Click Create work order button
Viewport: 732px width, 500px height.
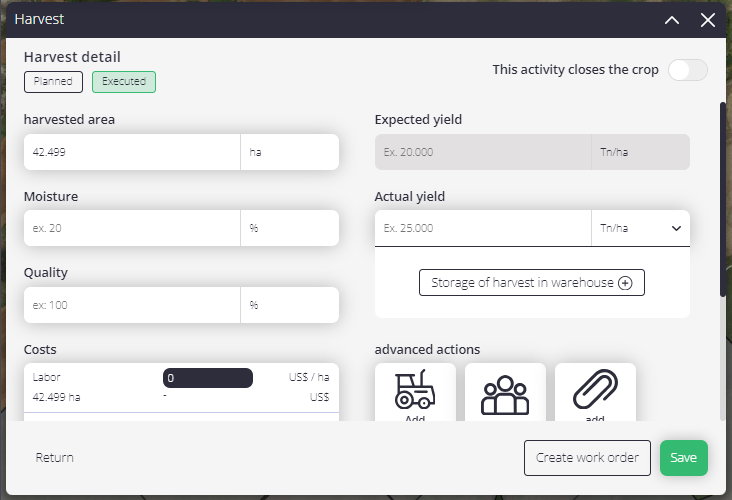[x=587, y=458]
